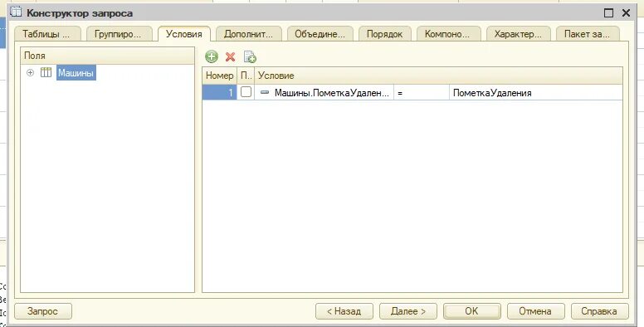
Task: Open the Дополнит... tab
Action: point(248,34)
